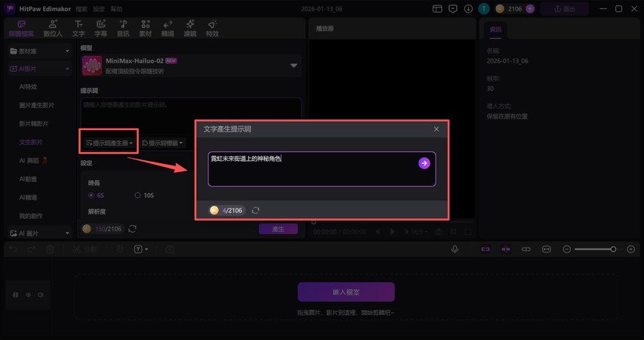Screen dimensions: 644x340
Task: Hide the track with the eye icon
Action: [x=28, y=295]
